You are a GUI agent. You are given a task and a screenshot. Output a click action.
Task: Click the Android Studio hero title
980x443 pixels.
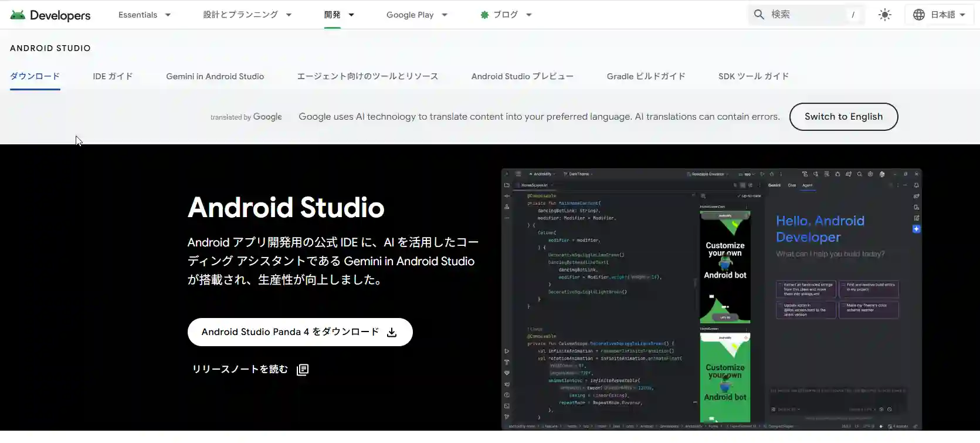(x=286, y=207)
